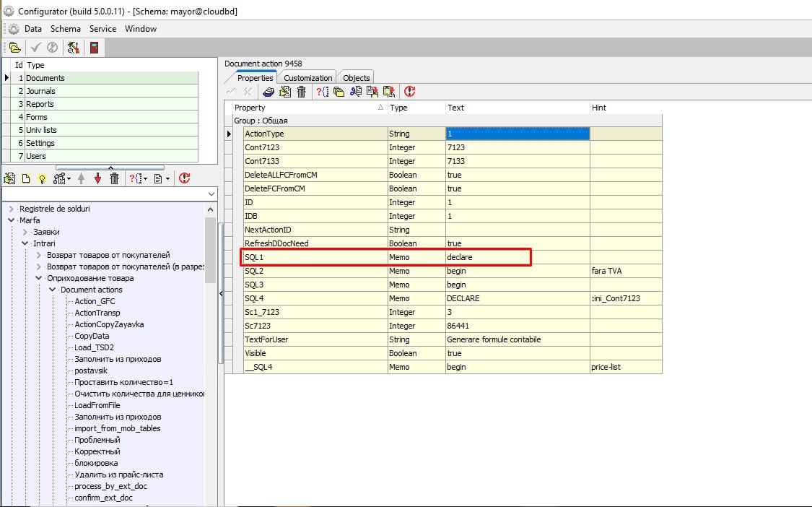The width and height of the screenshot is (812, 507).
Task: Click the yellow light bulb icon
Action: tap(42, 179)
